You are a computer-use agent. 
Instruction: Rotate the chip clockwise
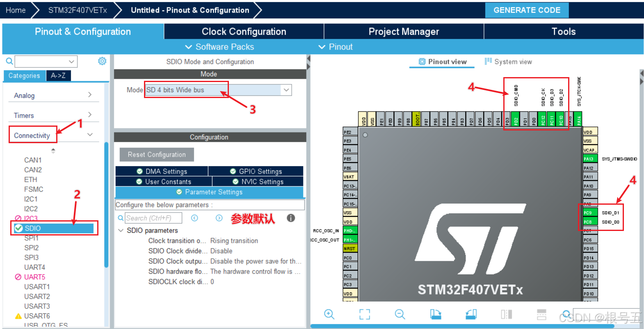coord(436,314)
